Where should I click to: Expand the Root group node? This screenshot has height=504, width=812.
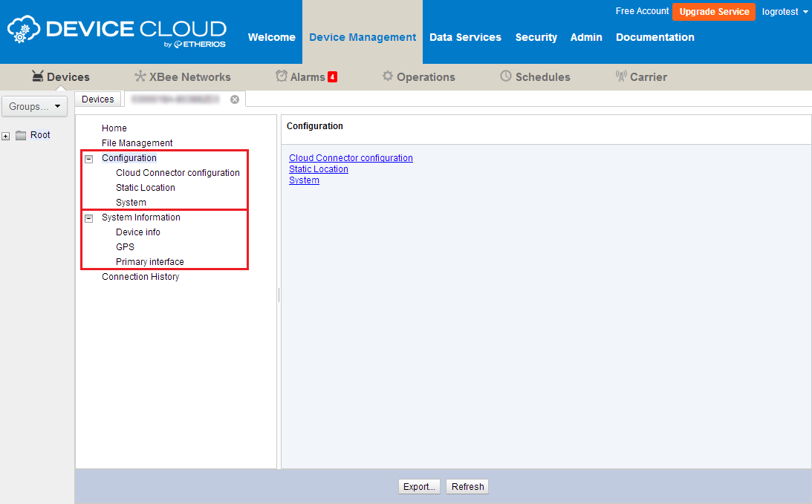tap(6, 136)
